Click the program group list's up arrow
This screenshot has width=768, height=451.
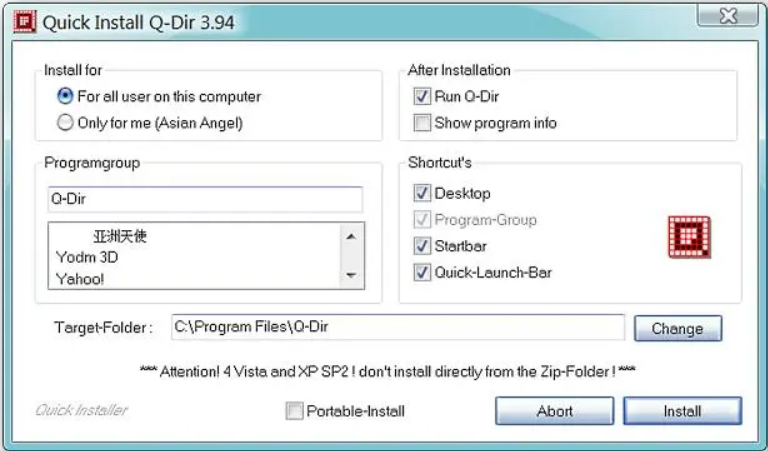point(351,237)
